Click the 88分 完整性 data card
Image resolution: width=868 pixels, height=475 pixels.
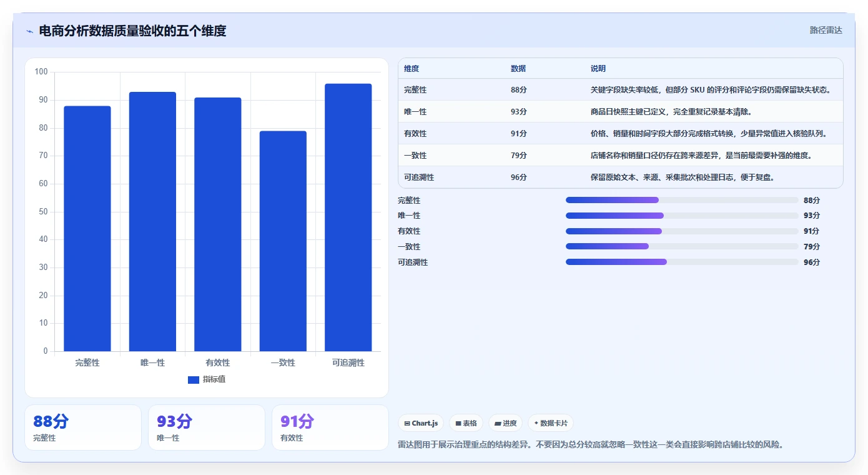tap(83, 427)
